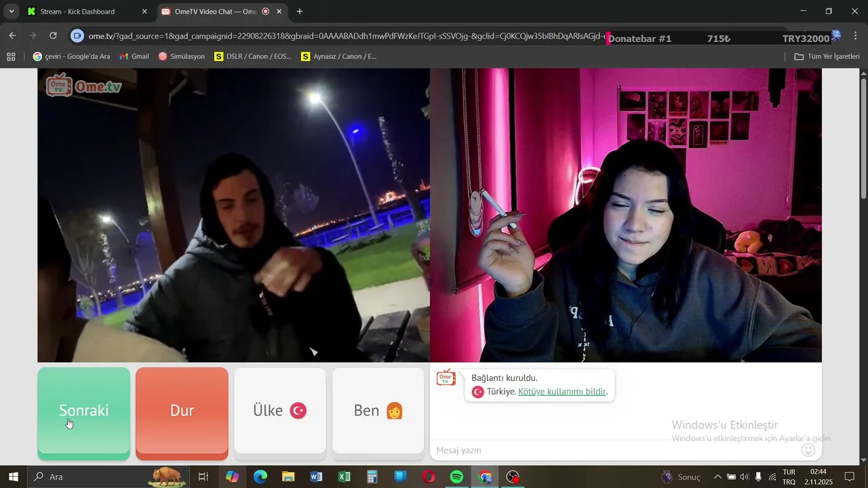This screenshot has height=488, width=868.
Task: Open Calculator from the taskbar
Action: pos(372,476)
